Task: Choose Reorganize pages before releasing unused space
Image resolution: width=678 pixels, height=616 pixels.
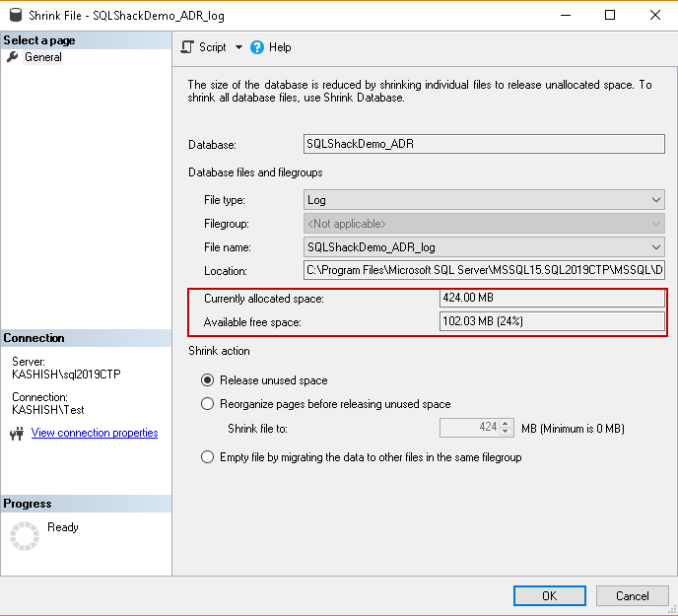Action: point(207,404)
